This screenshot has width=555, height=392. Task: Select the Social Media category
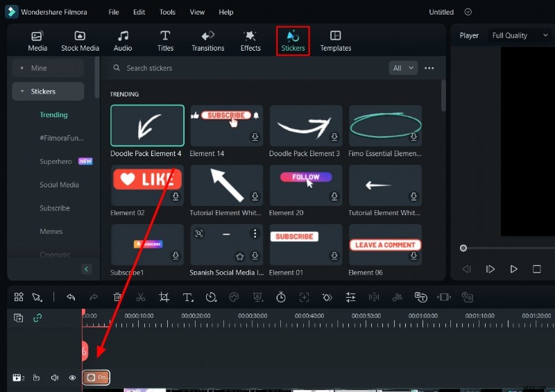(x=59, y=185)
